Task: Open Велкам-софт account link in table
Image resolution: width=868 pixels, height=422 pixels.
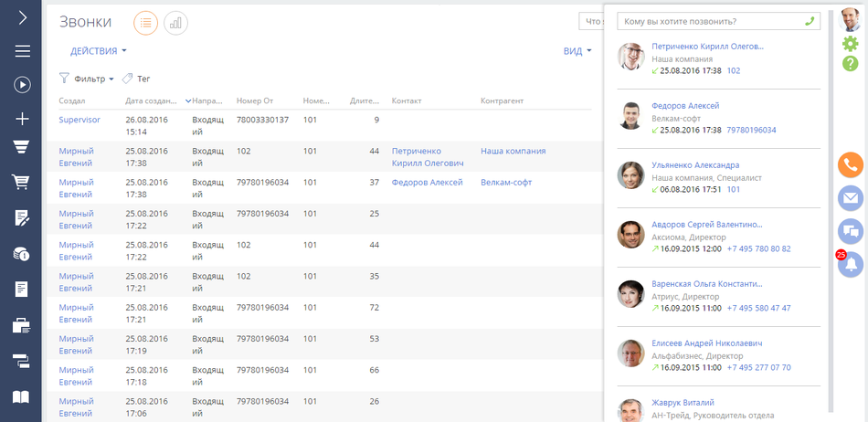Action: pos(506,183)
